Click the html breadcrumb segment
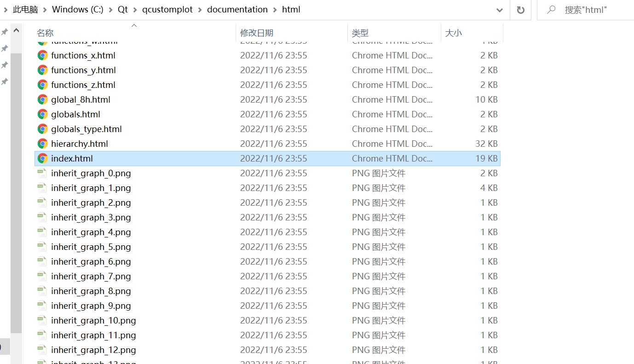This screenshot has height=364, width=634. (291, 10)
